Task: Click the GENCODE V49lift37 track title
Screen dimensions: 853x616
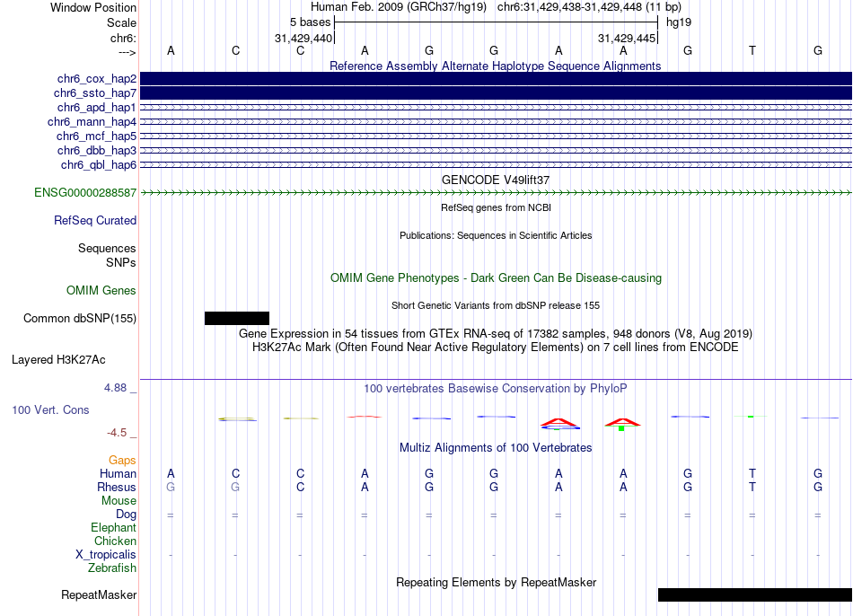Action: [x=496, y=180]
